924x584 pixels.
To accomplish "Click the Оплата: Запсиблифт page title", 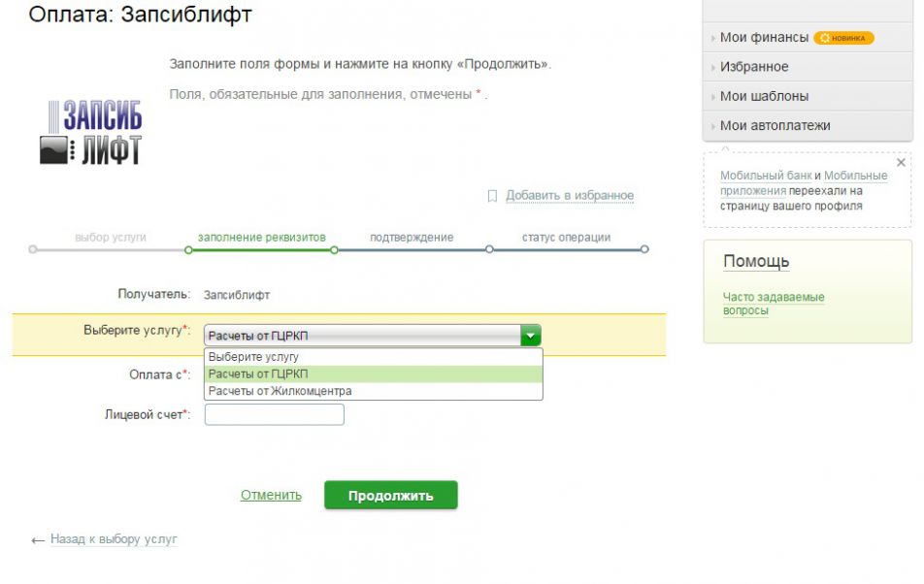I will [x=140, y=15].
